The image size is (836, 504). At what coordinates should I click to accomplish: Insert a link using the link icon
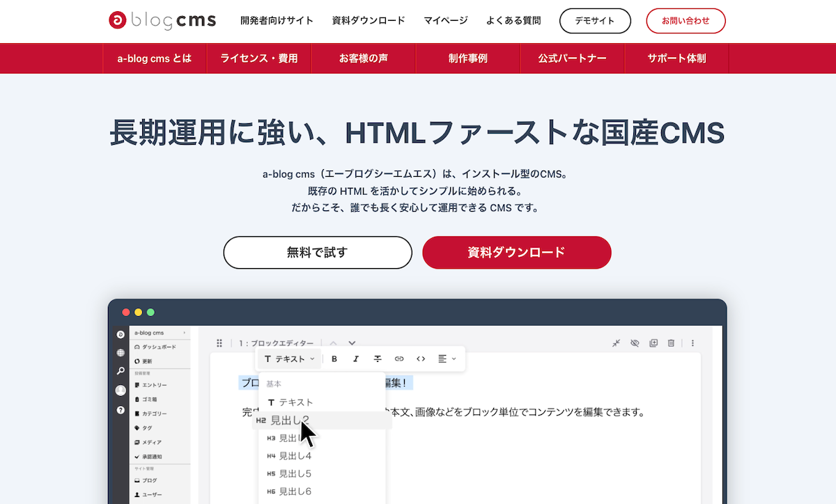399,359
